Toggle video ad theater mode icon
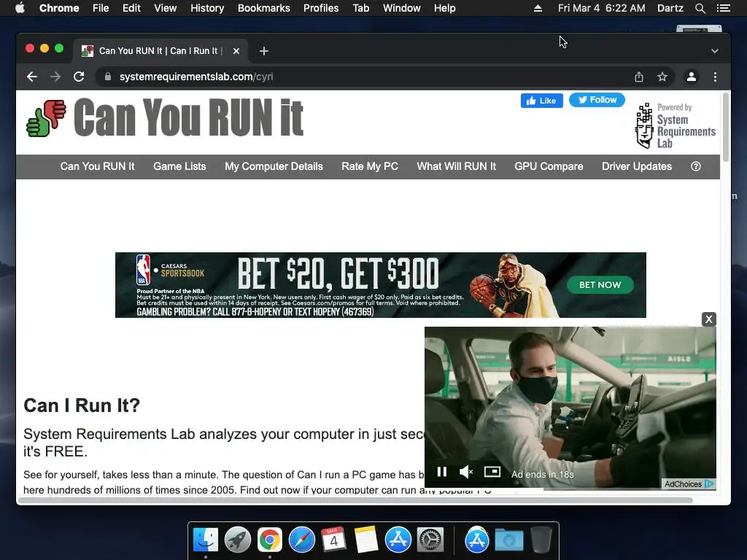This screenshot has height=560, width=747. (492, 472)
